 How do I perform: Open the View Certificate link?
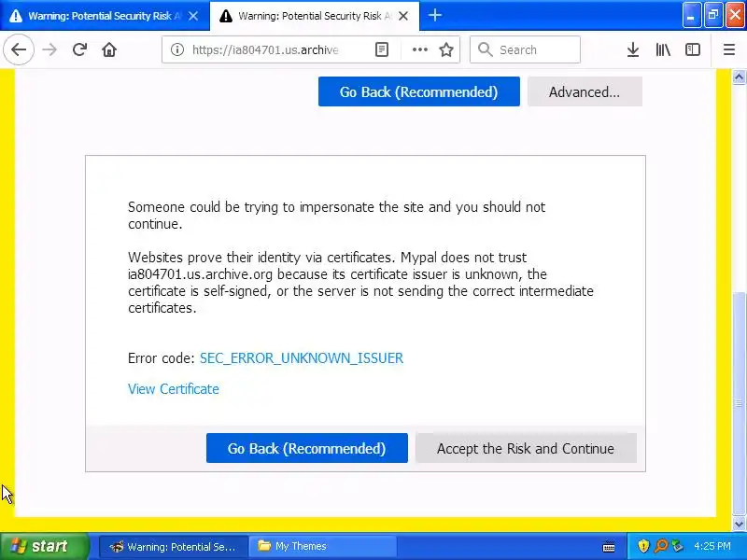pos(174,389)
